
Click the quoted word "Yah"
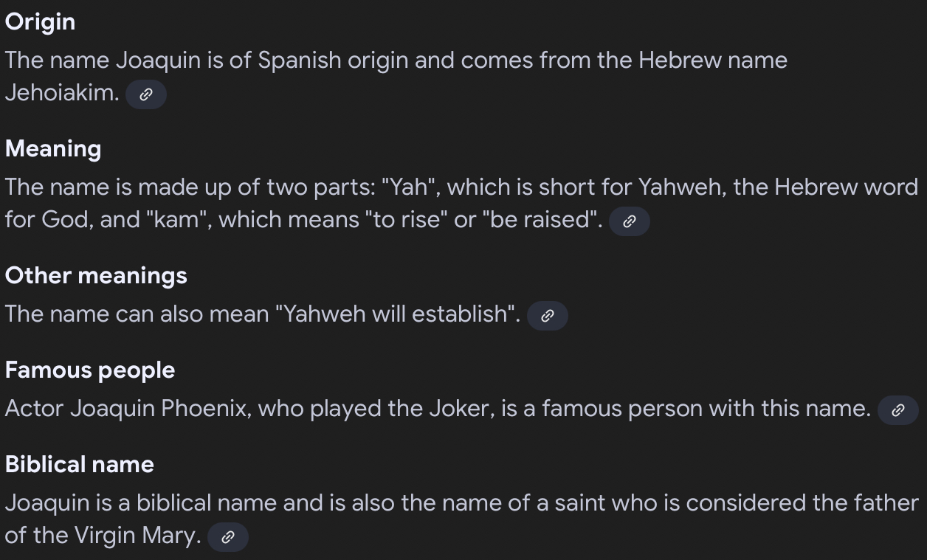(407, 187)
